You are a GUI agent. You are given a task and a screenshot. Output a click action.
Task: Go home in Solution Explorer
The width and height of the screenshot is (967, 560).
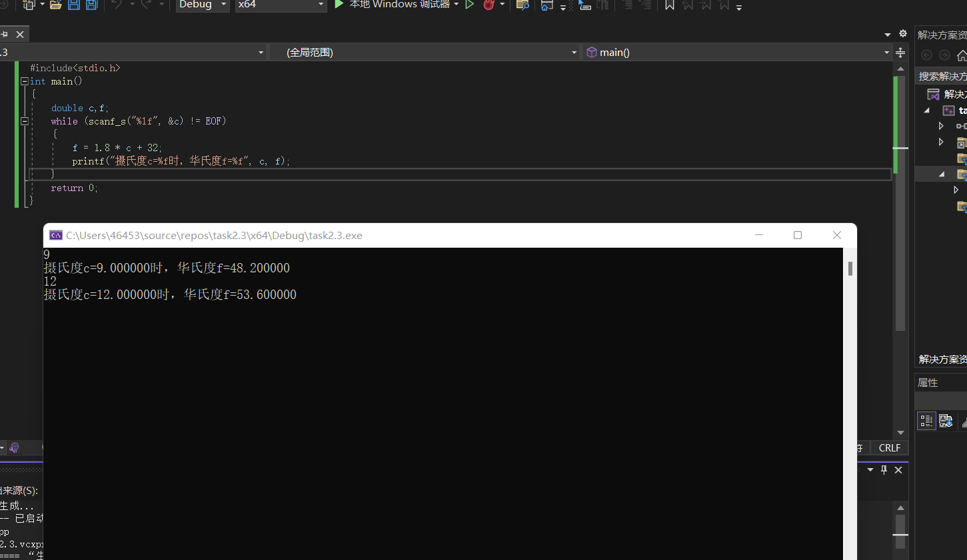tap(962, 55)
